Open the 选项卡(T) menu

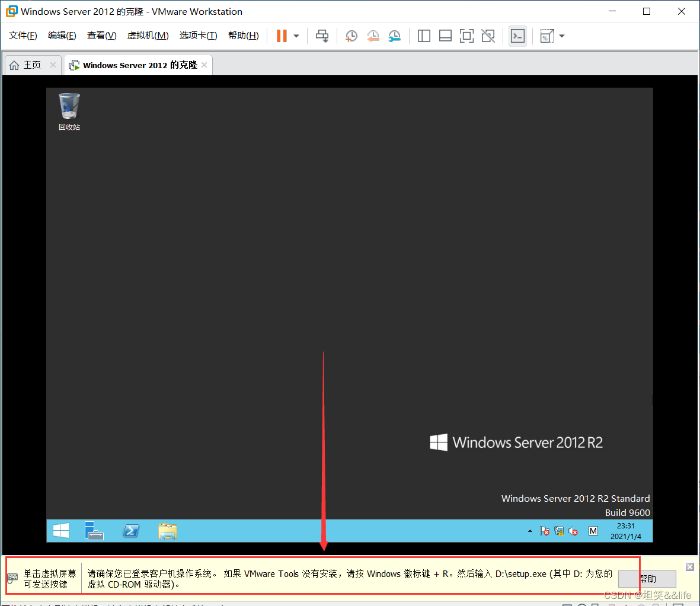(x=198, y=36)
